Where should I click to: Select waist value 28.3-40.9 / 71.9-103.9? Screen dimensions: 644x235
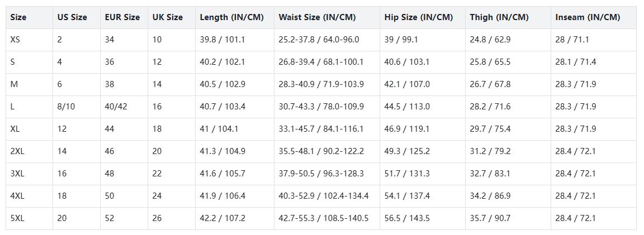(x=321, y=84)
